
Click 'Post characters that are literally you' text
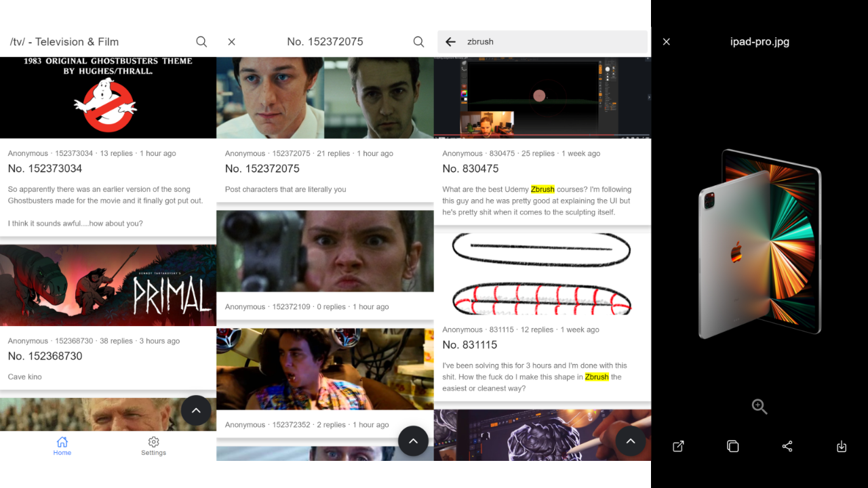click(x=285, y=189)
